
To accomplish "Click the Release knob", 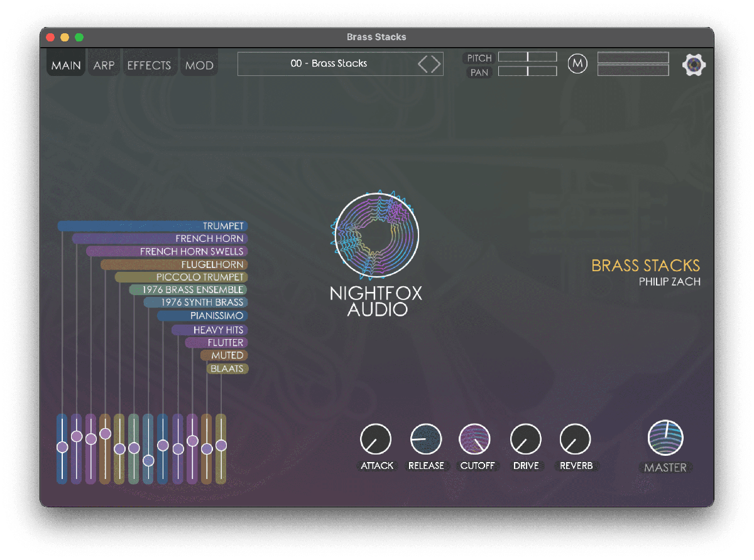I will click(x=426, y=439).
